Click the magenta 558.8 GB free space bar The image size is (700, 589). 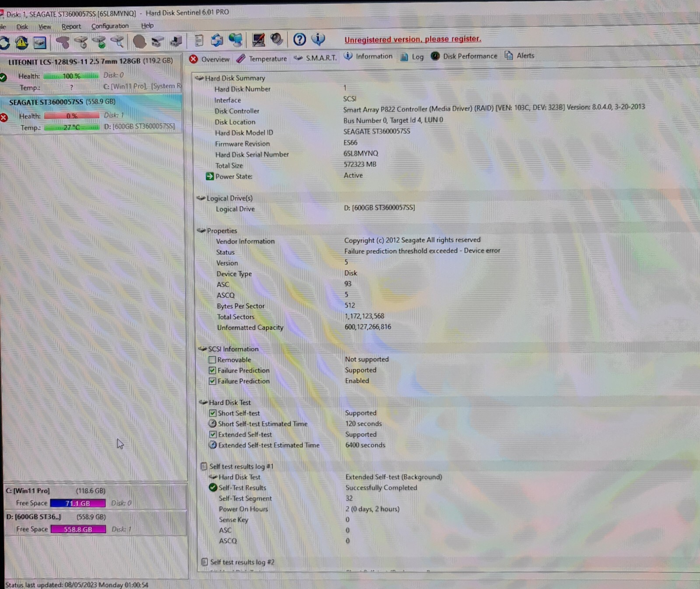78,529
